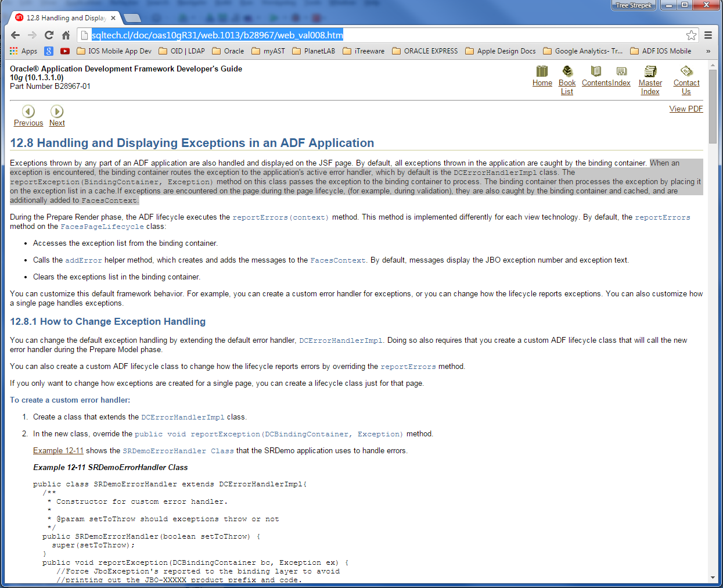Open the Google Analytics bookmark folder
723x588 pixels.
(583, 51)
